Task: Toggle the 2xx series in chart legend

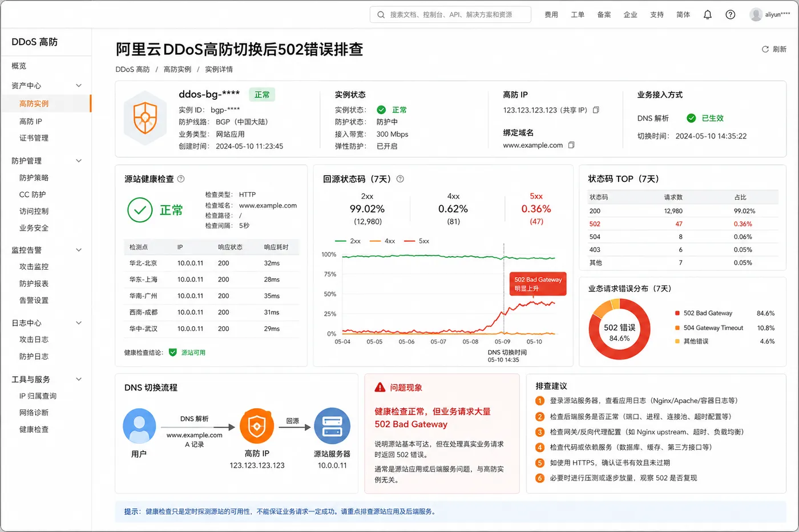Action: [348, 241]
